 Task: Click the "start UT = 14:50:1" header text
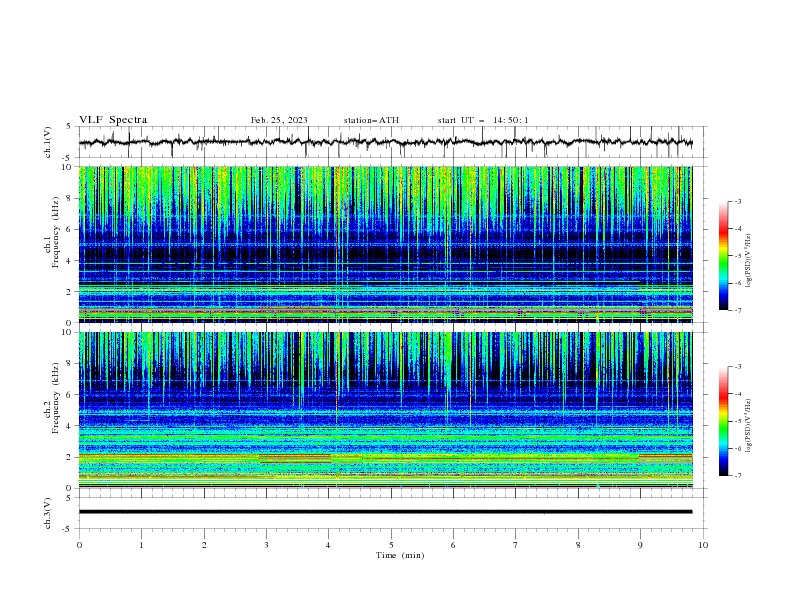point(483,120)
